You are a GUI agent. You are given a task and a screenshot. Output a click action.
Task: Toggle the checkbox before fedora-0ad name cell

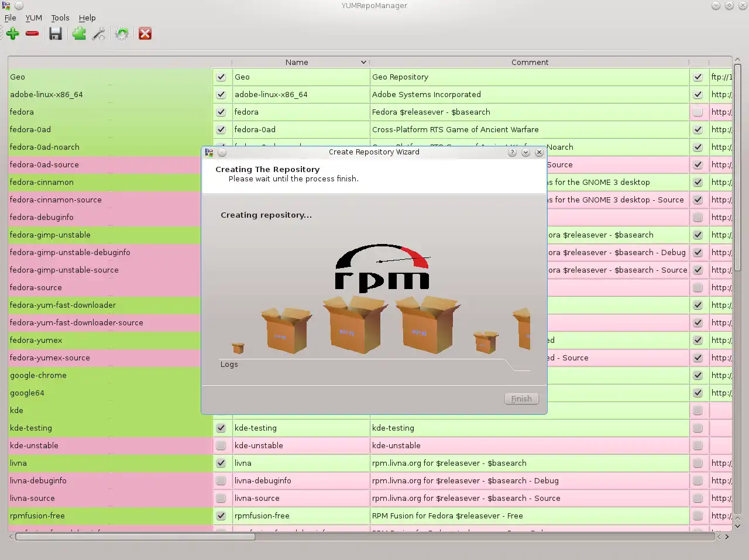click(221, 129)
